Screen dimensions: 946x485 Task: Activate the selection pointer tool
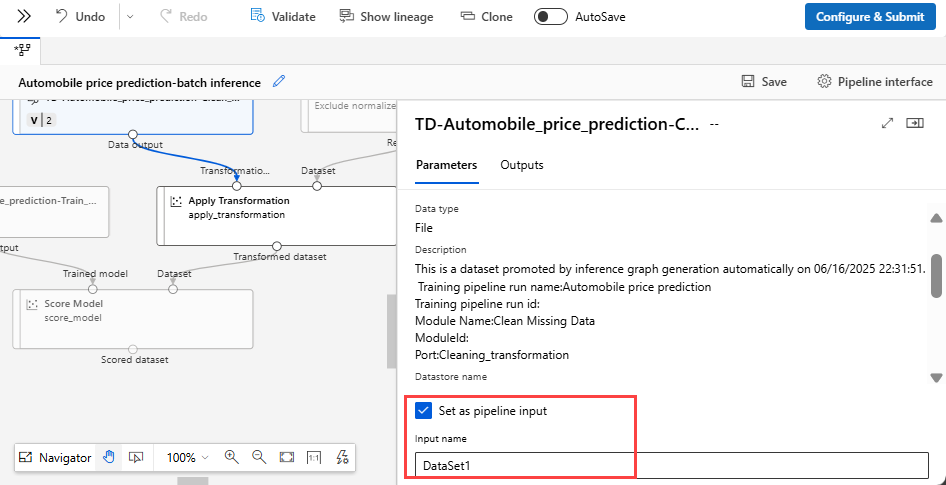point(136,457)
